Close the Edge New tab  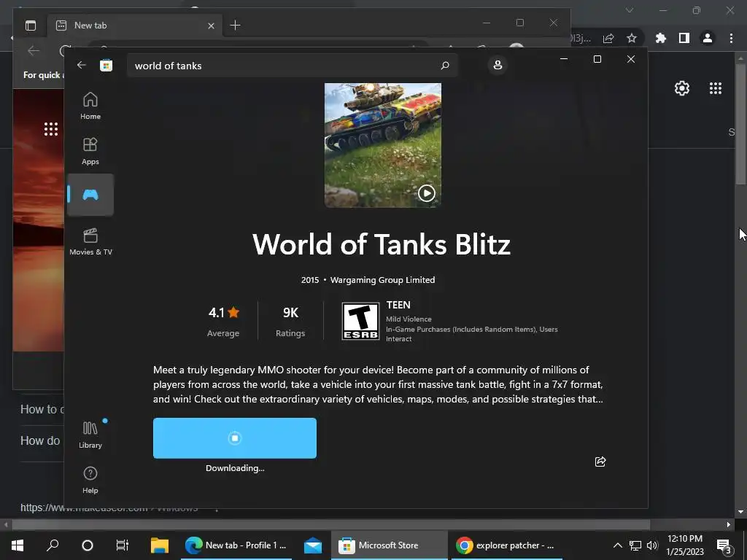coord(211,26)
